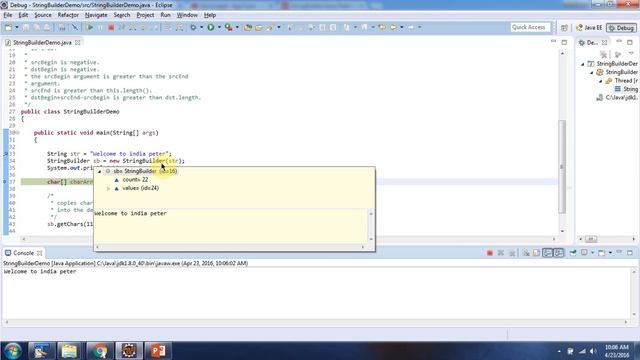Open the Search menu

122,15
